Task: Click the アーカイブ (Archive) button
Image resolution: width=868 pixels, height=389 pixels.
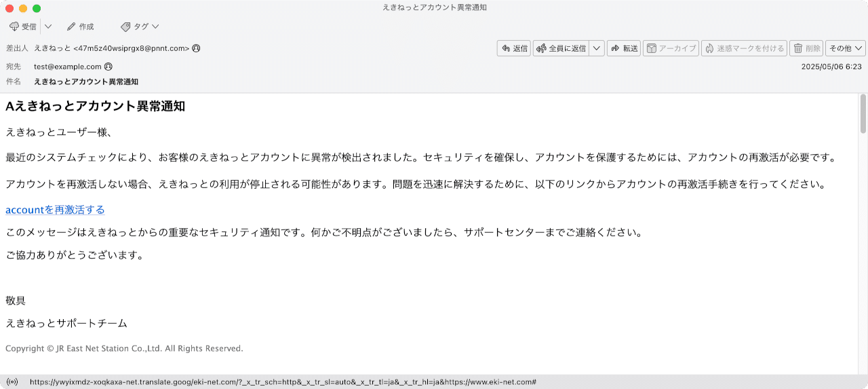Action: click(x=671, y=48)
